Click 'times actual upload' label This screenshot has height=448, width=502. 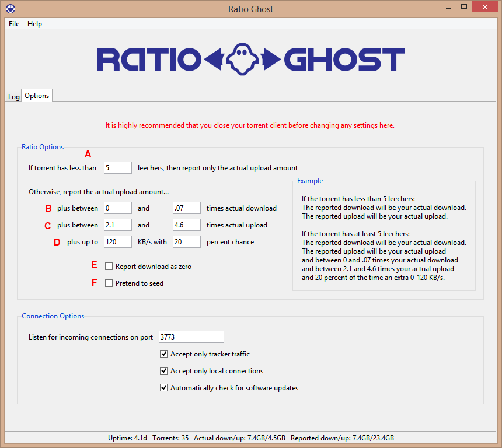[x=236, y=225]
